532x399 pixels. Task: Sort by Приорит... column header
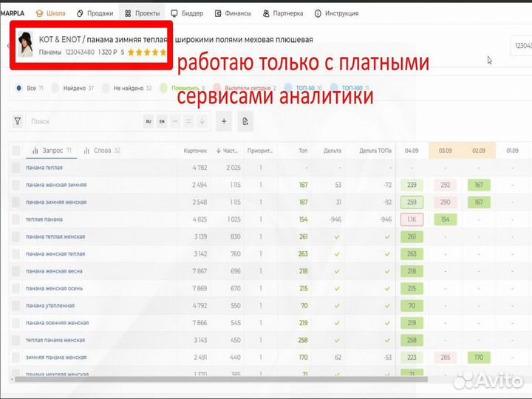[260, 151]
